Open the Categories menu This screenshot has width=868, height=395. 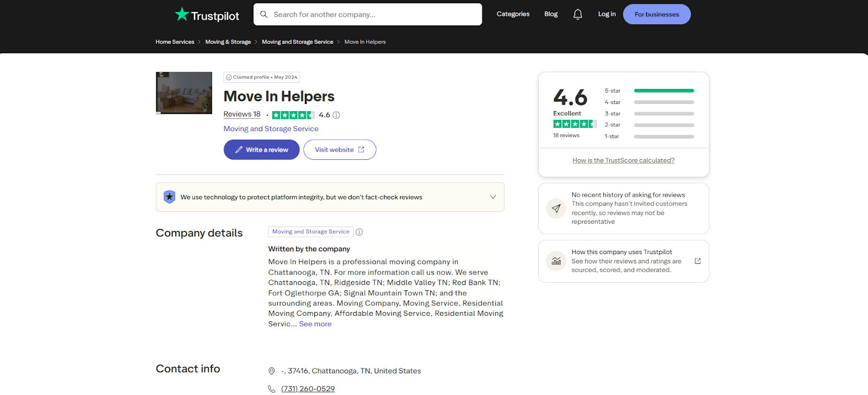click(513, 14)
